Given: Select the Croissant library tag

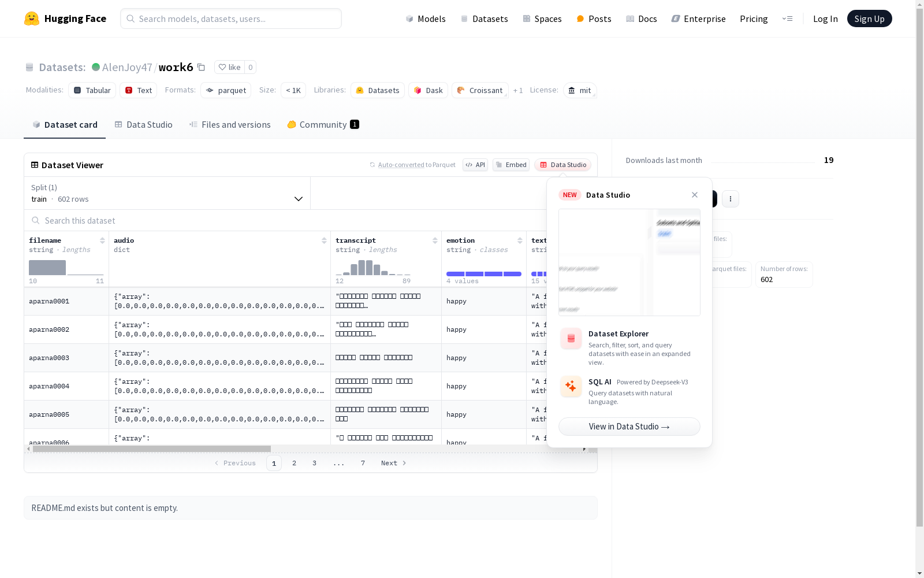Looking at the screenshot, I should [480, 90].
